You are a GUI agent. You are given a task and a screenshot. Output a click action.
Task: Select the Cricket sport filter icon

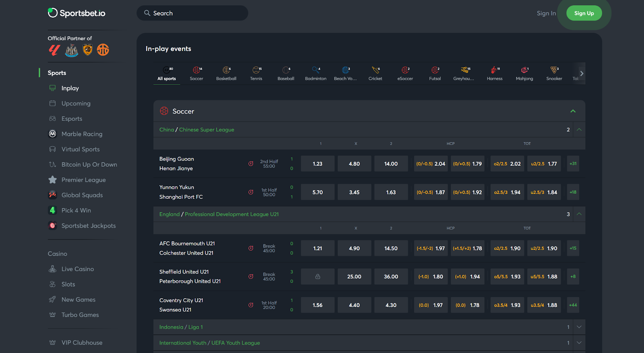point(376,70)
